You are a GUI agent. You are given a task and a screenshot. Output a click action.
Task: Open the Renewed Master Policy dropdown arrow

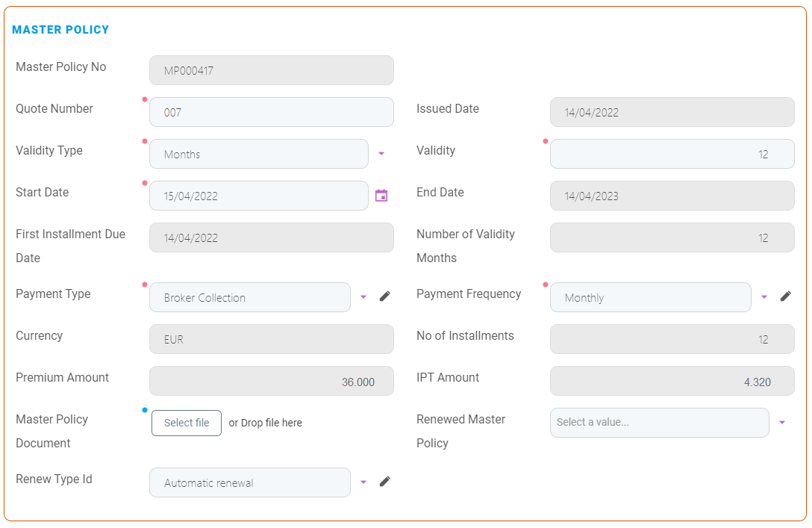(781, 423)
